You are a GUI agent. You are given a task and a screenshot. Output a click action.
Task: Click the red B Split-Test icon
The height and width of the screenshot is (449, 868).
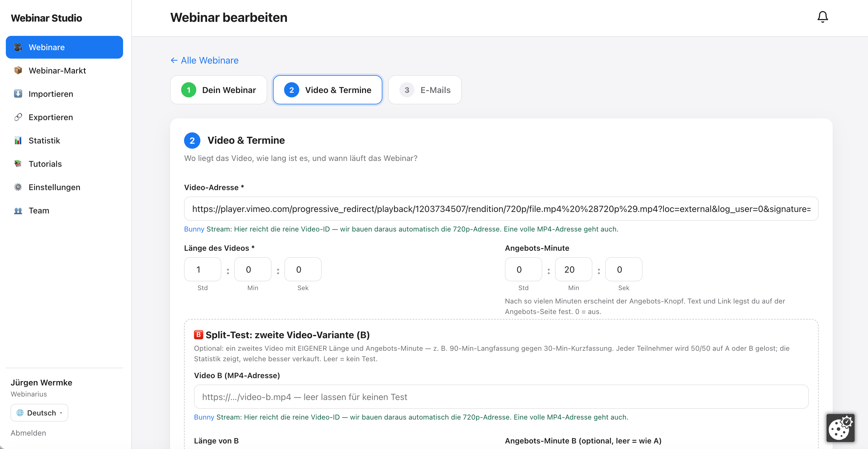click(198, 334)
